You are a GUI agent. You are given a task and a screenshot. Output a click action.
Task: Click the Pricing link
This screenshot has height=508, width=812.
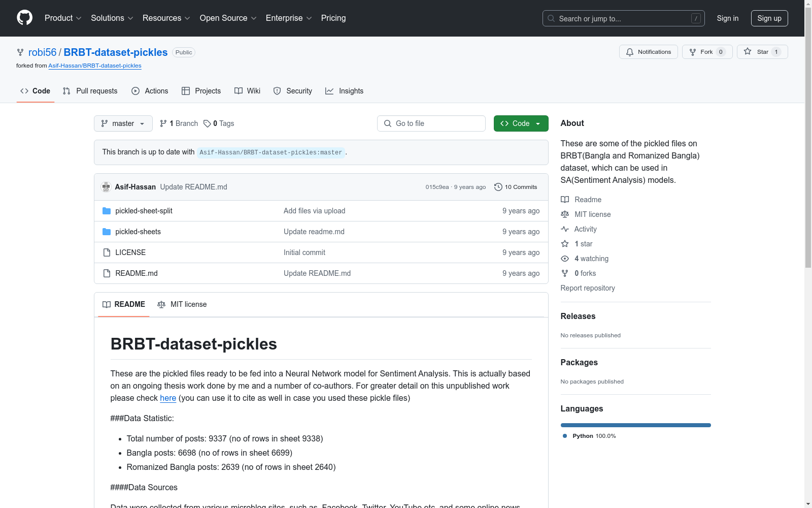click(x=333, y=18)
